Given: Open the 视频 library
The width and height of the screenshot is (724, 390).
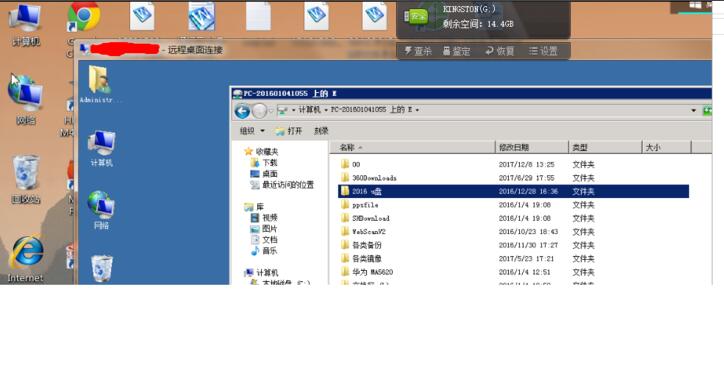Looking at the screenshot, I should (264, 217).
